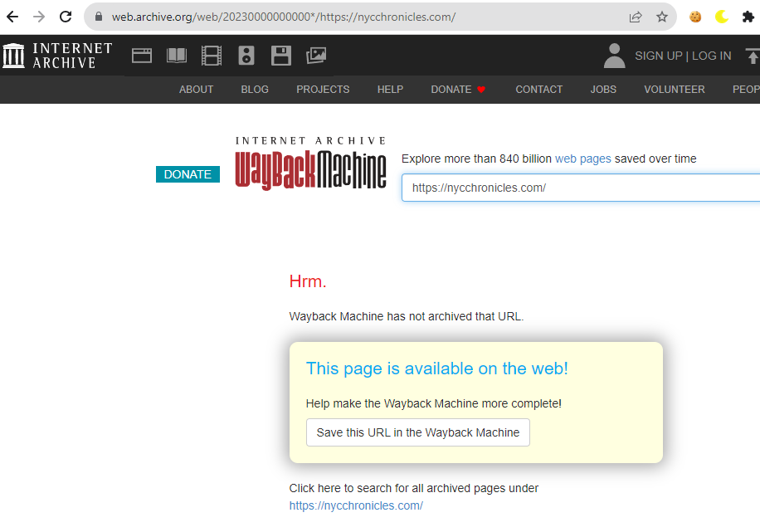This screenshot has width=760, height=532.
Task: Click 'Wayback Machine has not archived that URL.' text
Action: tap(407, 317)
